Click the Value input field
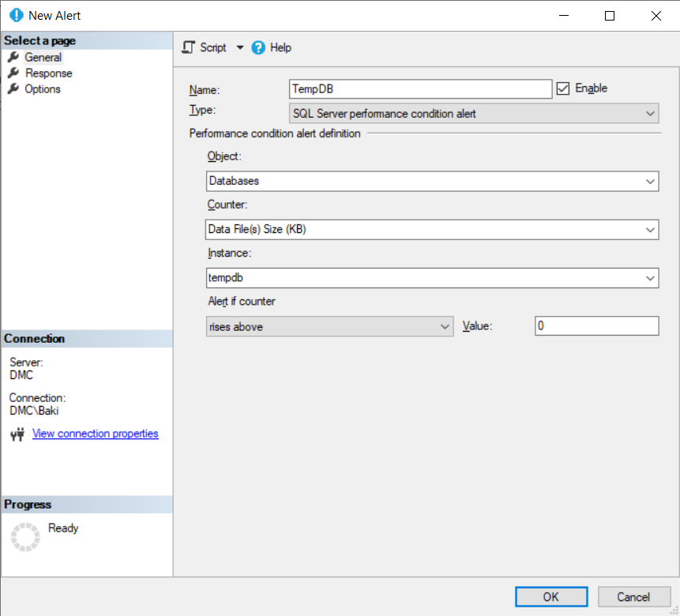This screenshot has width=680, height=616. 596,326
